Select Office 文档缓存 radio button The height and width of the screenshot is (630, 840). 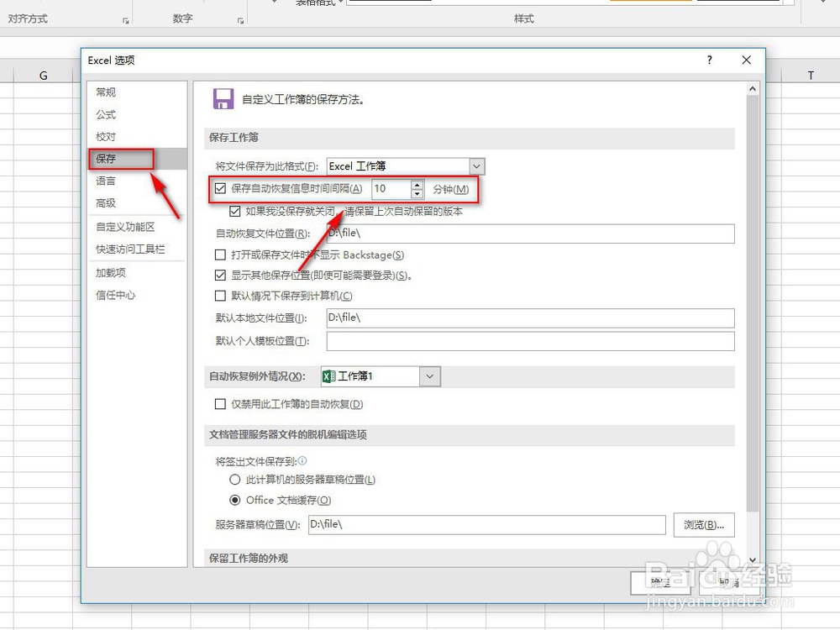pyautogui.click(x=234, y=500)
